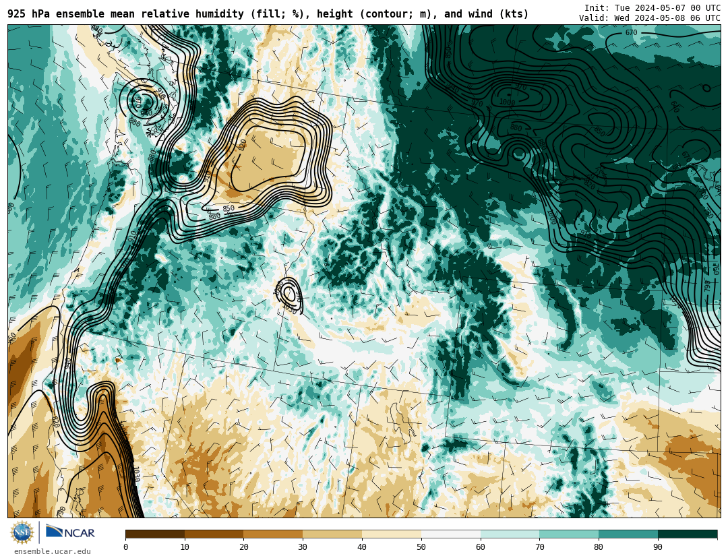The height and width of the screenshot is (560, 728).
Task: Click the '670' contour label at top right
Action: (x=631, y=32)
